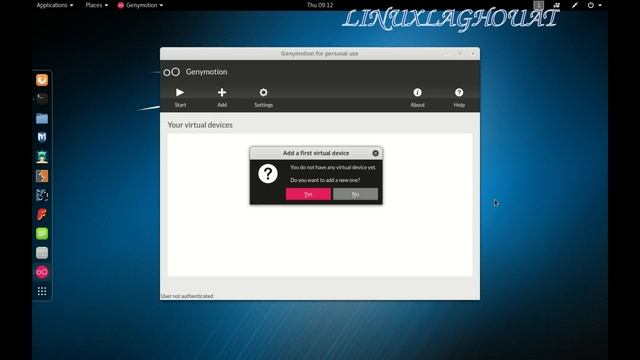The image size is (640, 360).
Task: Click the light gray app icon in dock
Action: tap(42, 253)
